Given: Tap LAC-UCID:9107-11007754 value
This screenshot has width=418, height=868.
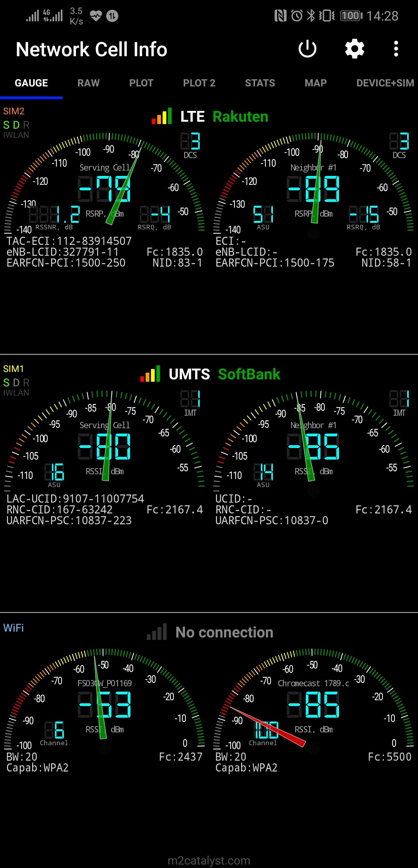Looking at the screenshot, I should pos(75,499).
